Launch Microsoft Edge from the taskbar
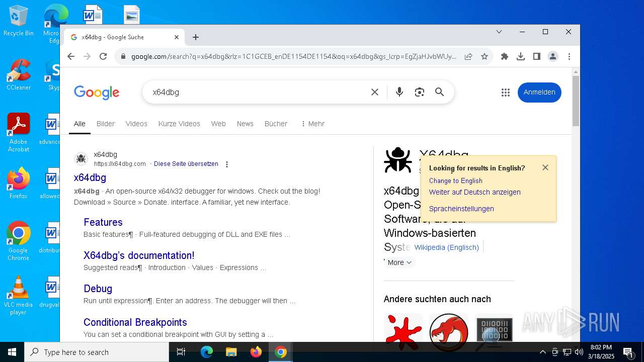This screenshot has height=362, width=644. pyautogui.click(x=207, y=352)
